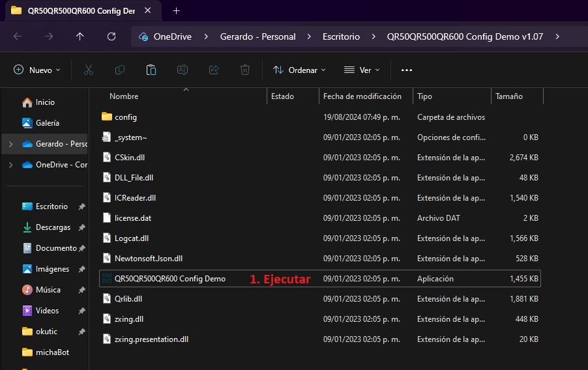588x370 pixels.
Task: Go to Descargas in sidebar
Action: click(53, 227)
